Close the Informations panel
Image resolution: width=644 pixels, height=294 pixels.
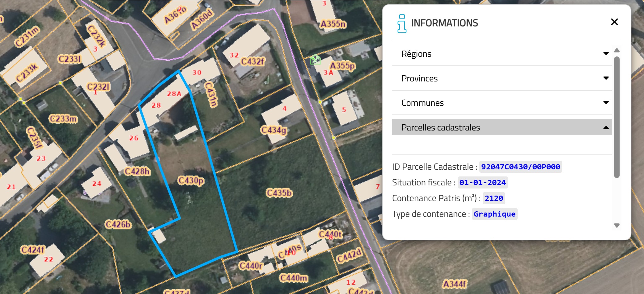614,22
